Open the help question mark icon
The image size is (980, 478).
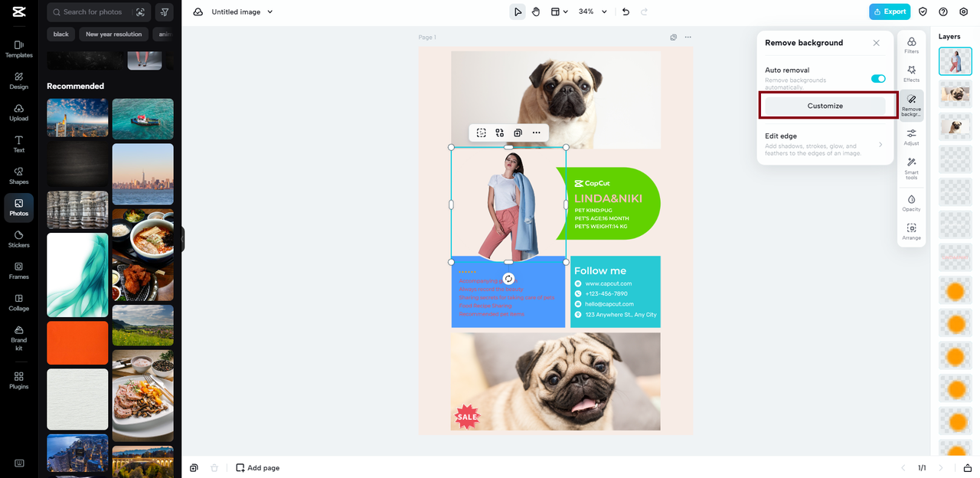coord(942,11)
